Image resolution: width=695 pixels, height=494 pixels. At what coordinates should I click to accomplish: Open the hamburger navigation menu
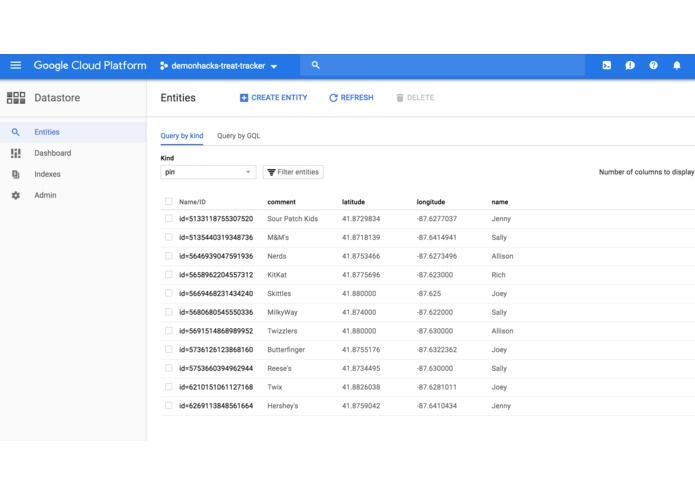pyautogui.click(x=16, y=66)
